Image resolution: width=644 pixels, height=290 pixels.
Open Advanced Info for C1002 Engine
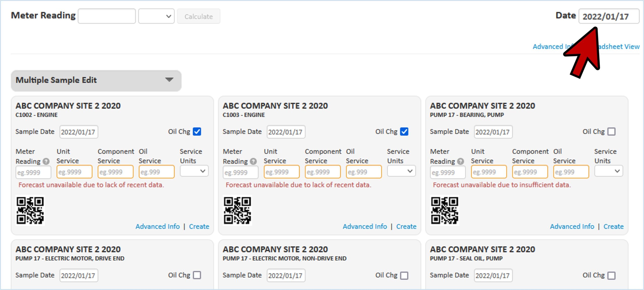click(157, 226)
